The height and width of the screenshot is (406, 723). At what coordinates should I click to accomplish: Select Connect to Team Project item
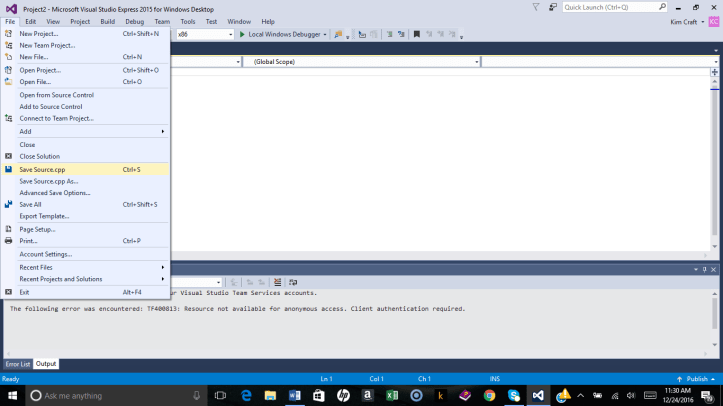click(x=85, y=118)
